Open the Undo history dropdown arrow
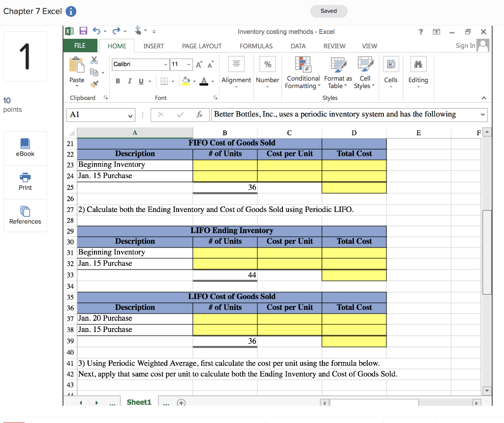This screenshot has width=504, height=423. tap(105, 31)
